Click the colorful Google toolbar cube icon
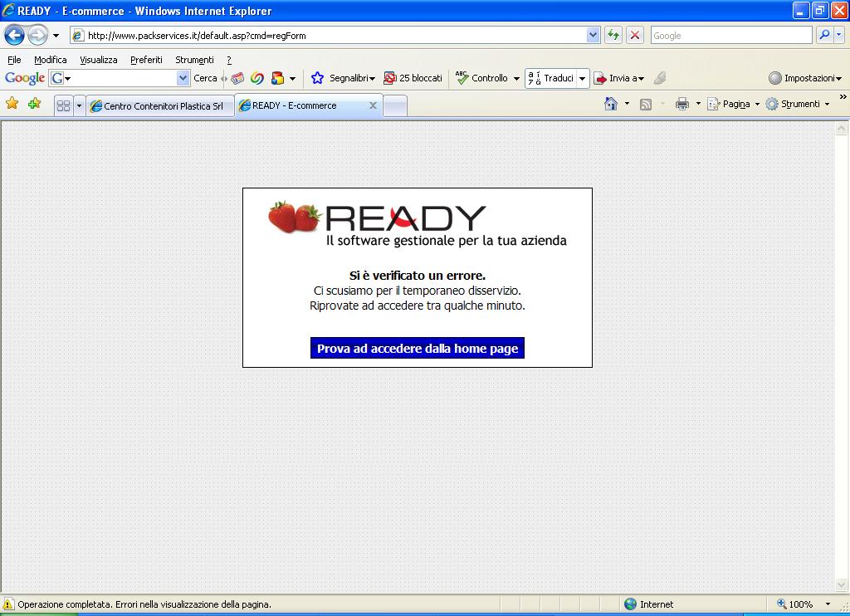The image size is (850, 616). 277,78
